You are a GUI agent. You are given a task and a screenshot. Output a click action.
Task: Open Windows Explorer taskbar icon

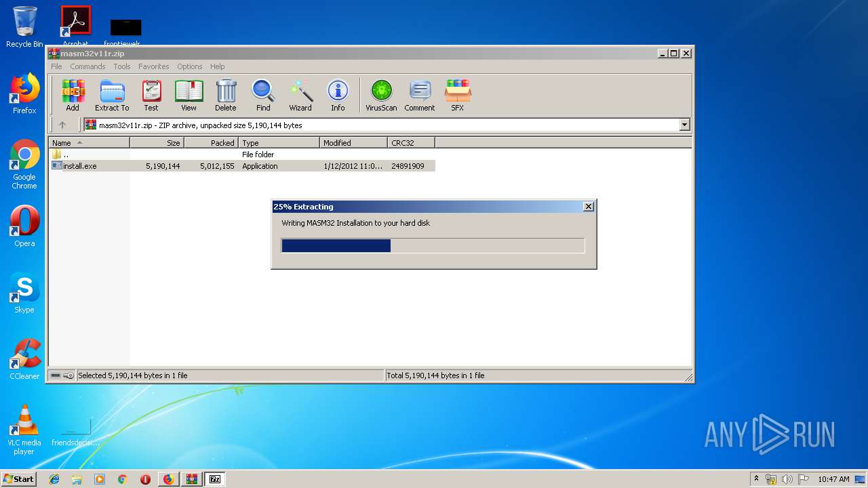[x=77, y=479]
